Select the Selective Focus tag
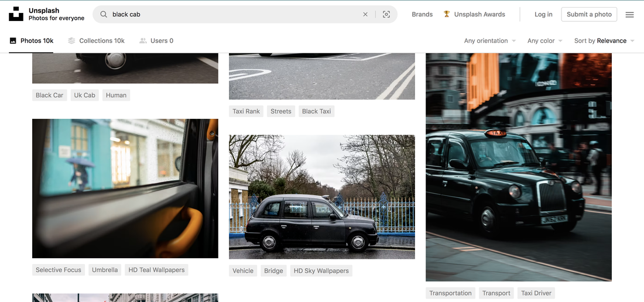 tap(59, 270)
